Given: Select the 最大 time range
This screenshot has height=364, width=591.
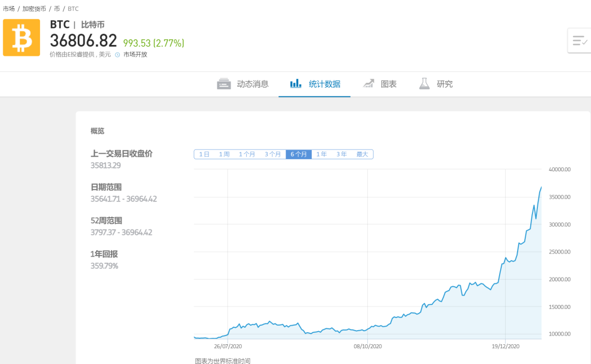Looking at the screenshot, I should (x=361, y=154).
